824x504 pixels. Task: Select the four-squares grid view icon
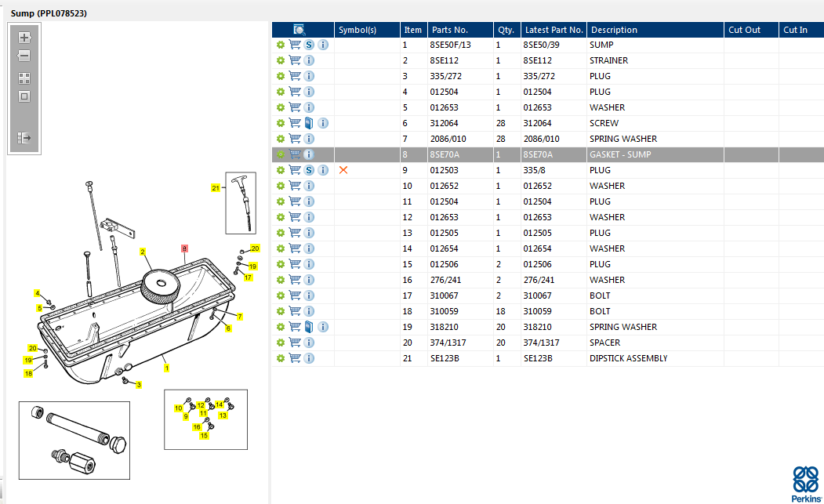(24, 78)
